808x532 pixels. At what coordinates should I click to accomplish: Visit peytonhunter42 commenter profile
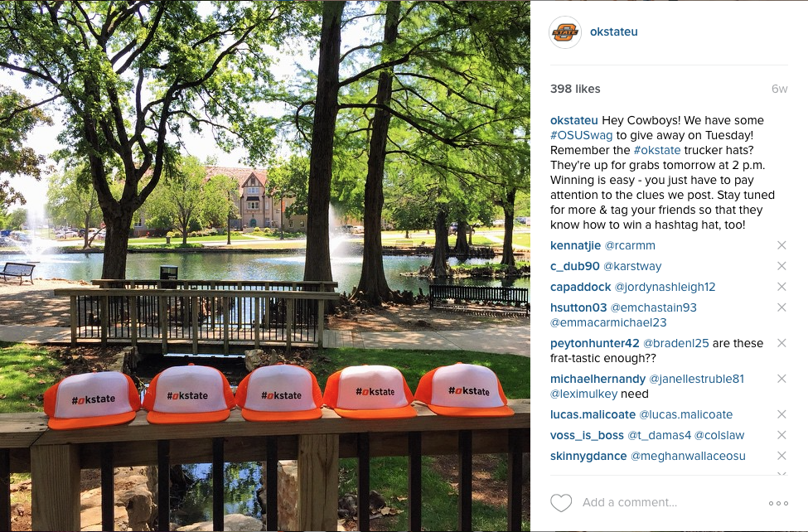(x=595, y=343)
